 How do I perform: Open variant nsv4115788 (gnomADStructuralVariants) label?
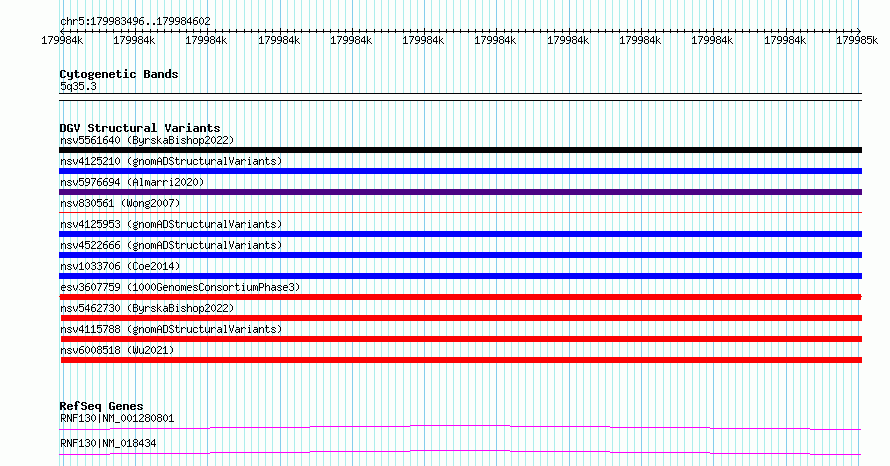point(171,329)
